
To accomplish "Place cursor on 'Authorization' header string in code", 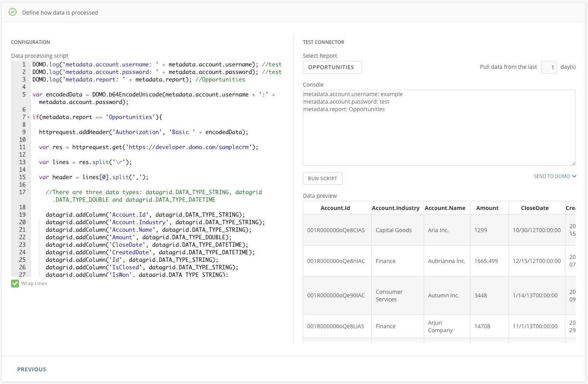I will pyautogui.click(x=137, y=132).
